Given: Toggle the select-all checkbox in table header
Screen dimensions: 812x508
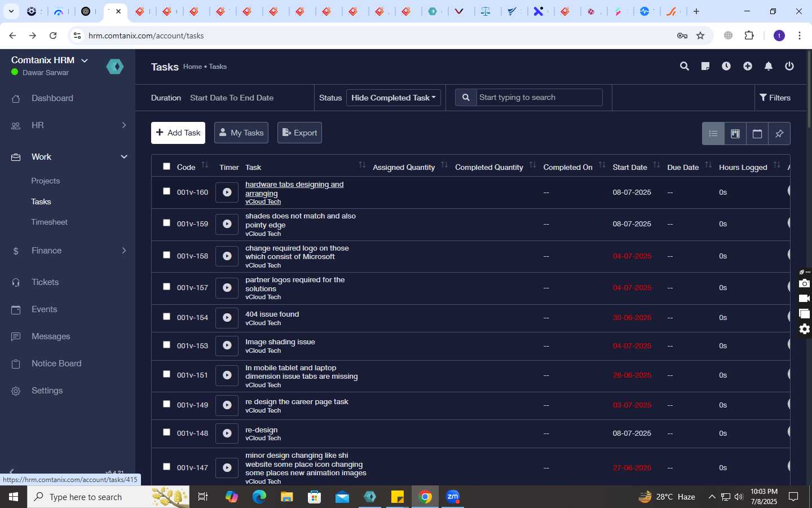Looking at the screenshot, I should pos(166,167).
